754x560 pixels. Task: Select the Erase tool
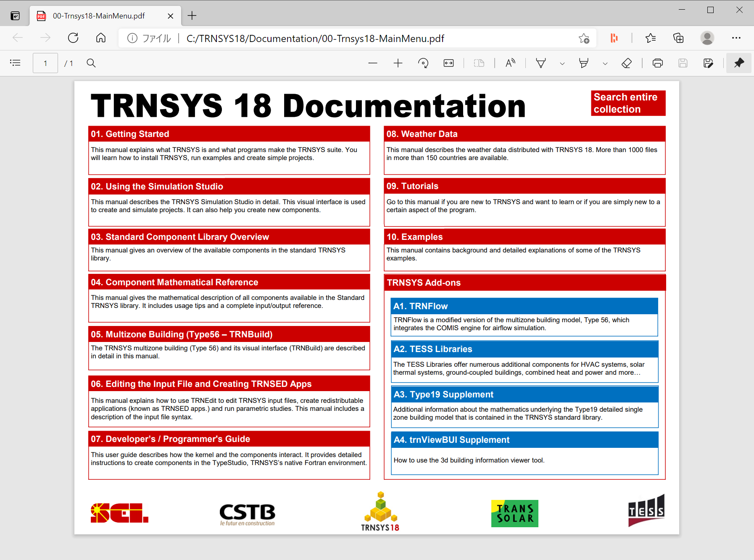627,63
